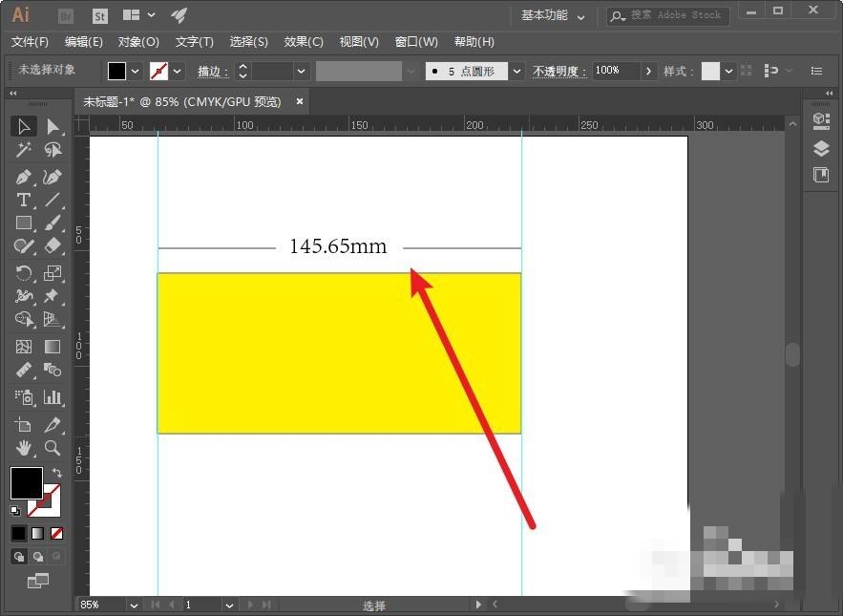843x616 pixels.
Task: Select the Shaper tool
Action: 24,245
